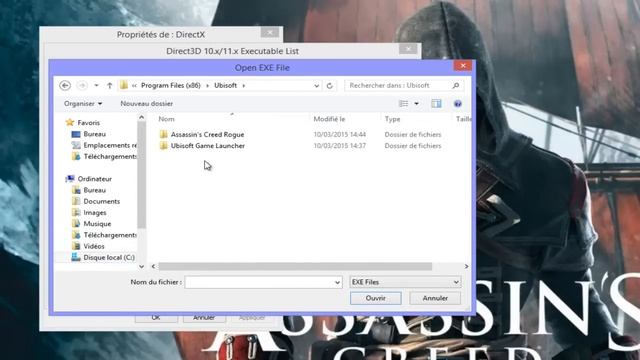Click the Ouvrir button
Image resolution: width=640 pixels, height=360 pixels.
click(x=376, y=298)
